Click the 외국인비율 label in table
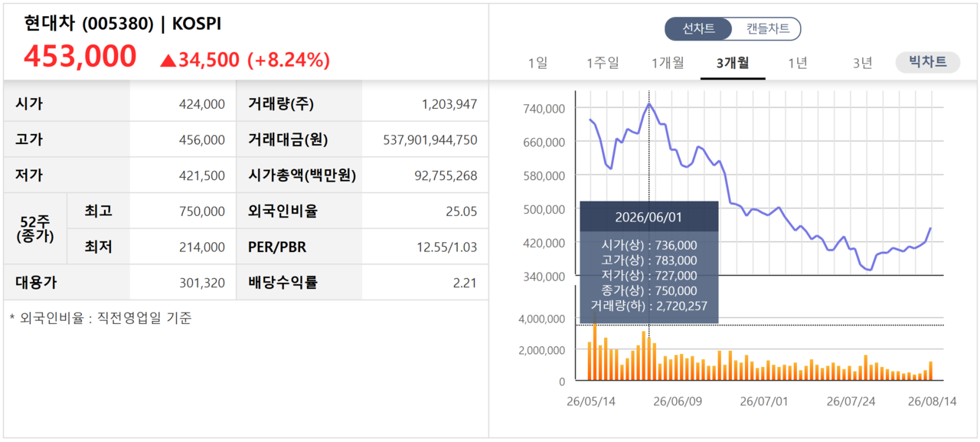980x442 pixels. 283,211
